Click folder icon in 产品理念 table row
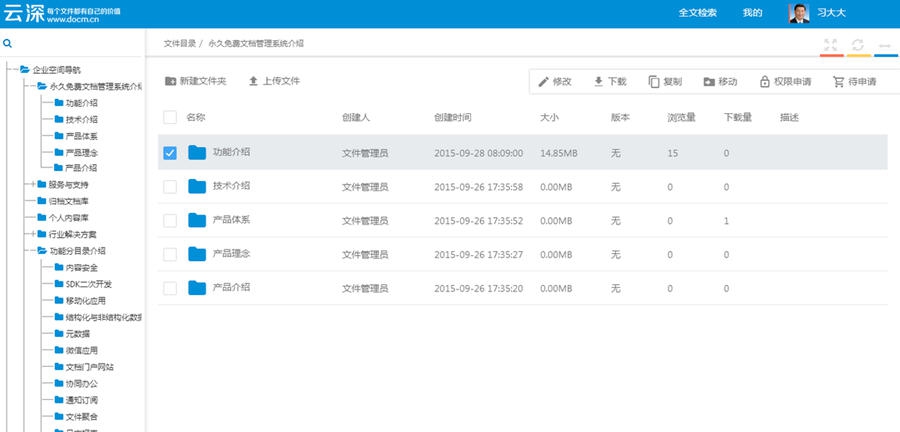The height and width of the screenshot is (432, 900). point(197,254)
